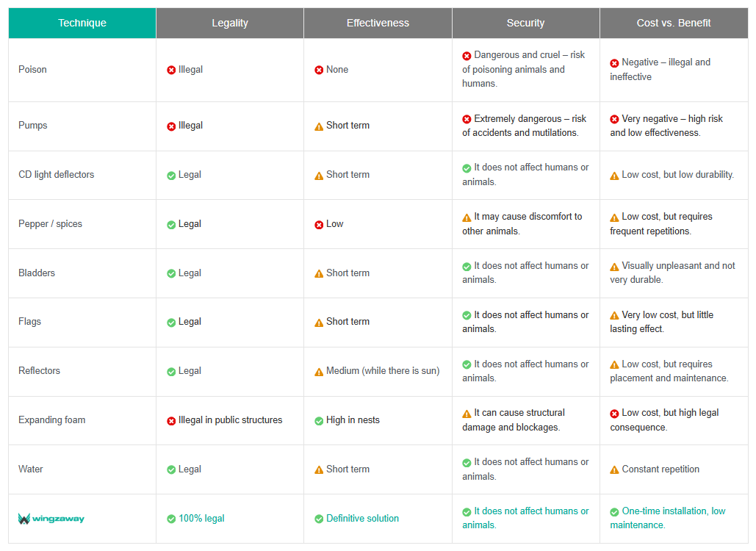756x551 pixels.
Task: Click red X icon beside Pepper effectiveness Low
Action: tap(319, 225)
